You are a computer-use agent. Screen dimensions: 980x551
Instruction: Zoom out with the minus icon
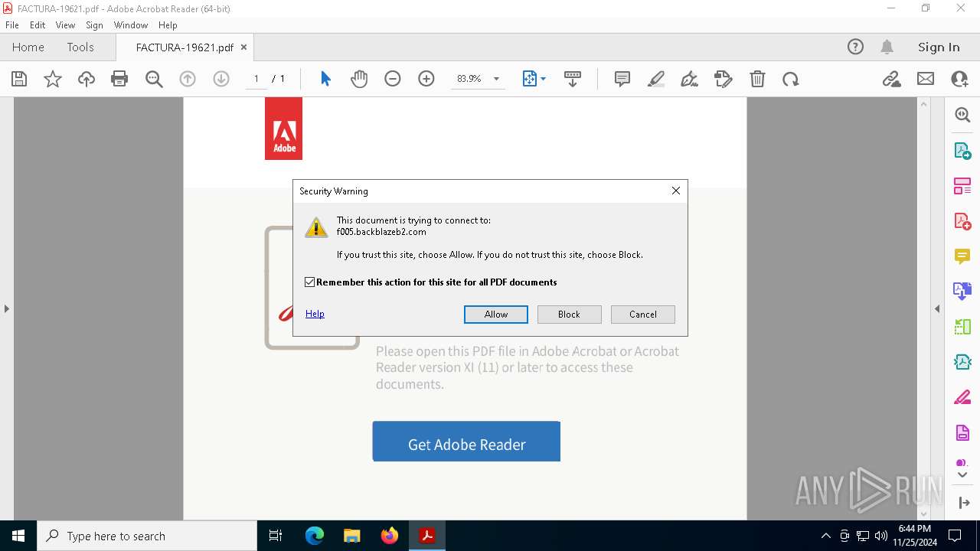393,79
